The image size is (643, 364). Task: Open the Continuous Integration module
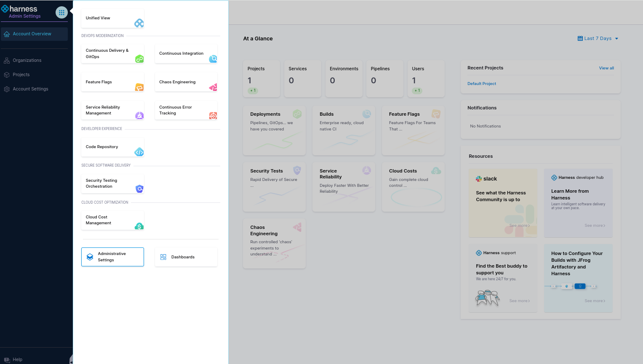[186, 54]
